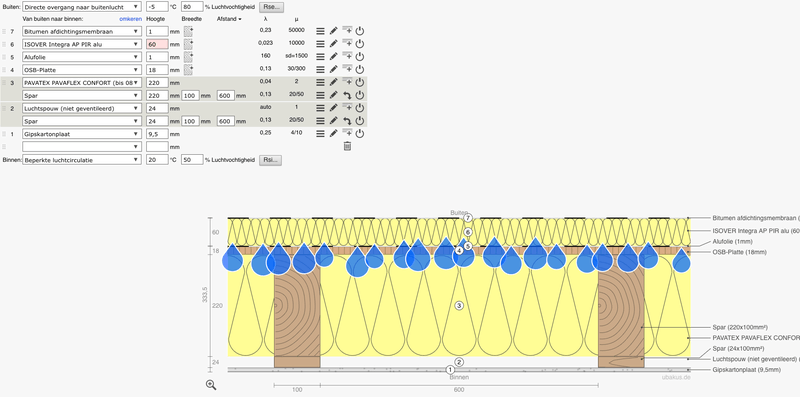The image size is (800, 397).
Task: Open material dropdown showing ISOVER Integra AP PIR
Action: pos(82,44)
